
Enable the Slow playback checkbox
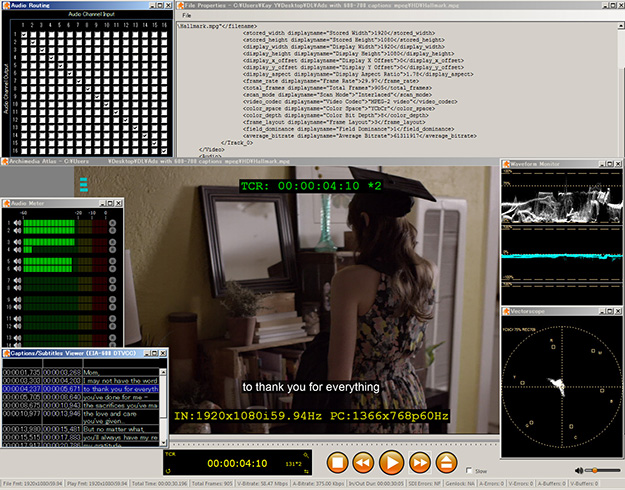coord(468,470)
